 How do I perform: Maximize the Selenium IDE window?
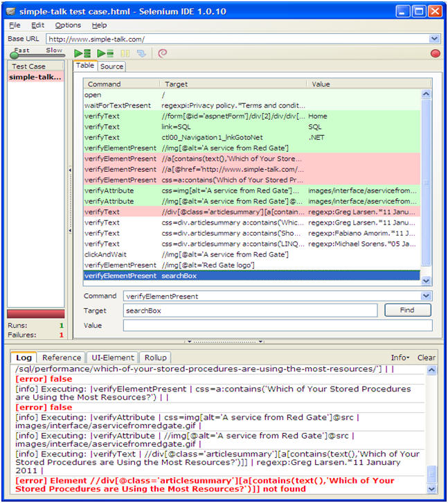coord(419,12)
